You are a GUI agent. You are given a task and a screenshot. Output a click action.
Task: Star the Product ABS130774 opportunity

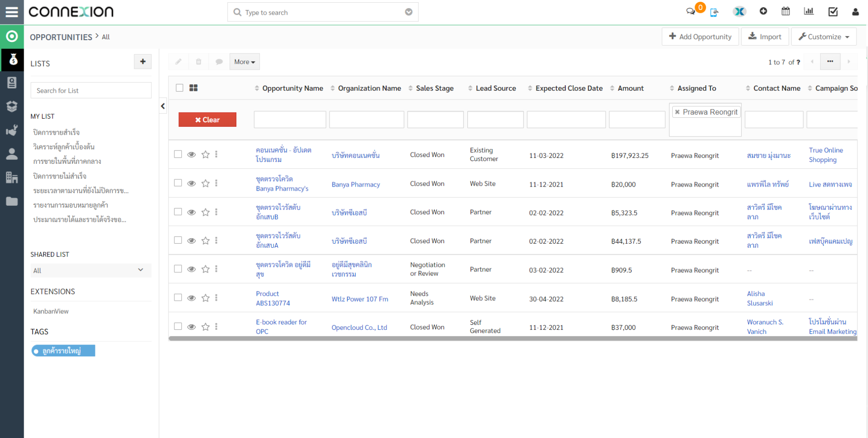tap(205, 298)
